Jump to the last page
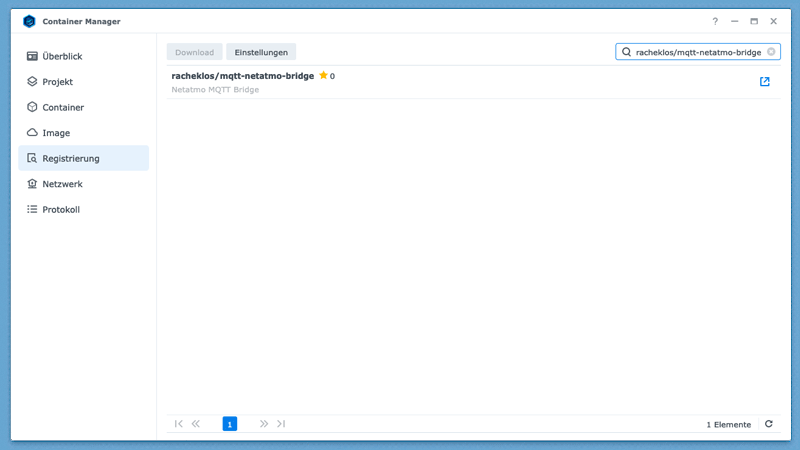Image resolution: width=800 pixels, height=450 pixels. [x=281, y=424]
